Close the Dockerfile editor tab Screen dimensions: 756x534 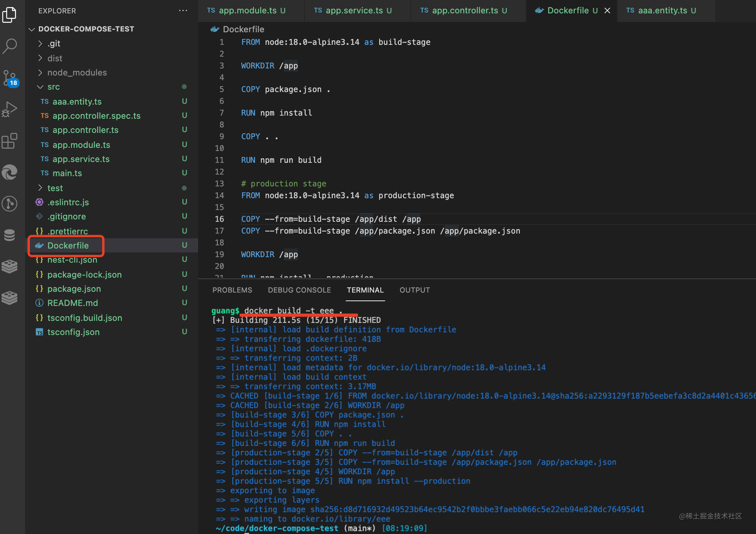(607, 11)
